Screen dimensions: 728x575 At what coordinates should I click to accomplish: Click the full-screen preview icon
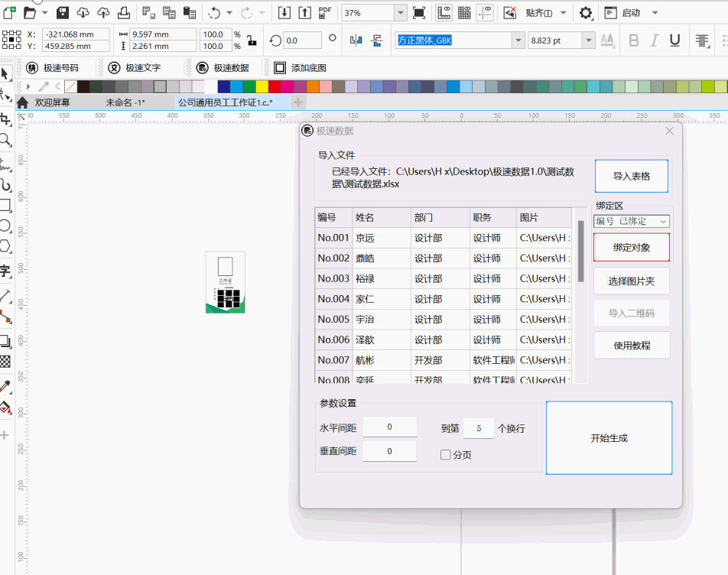(419, 12)
